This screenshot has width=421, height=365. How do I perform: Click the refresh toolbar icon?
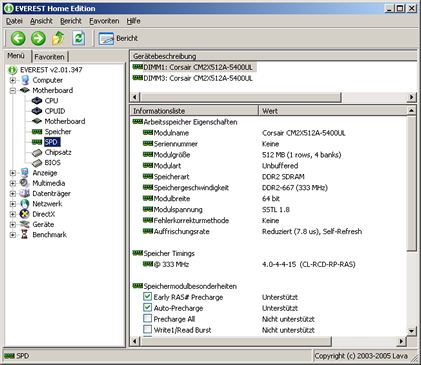point(79,38)
